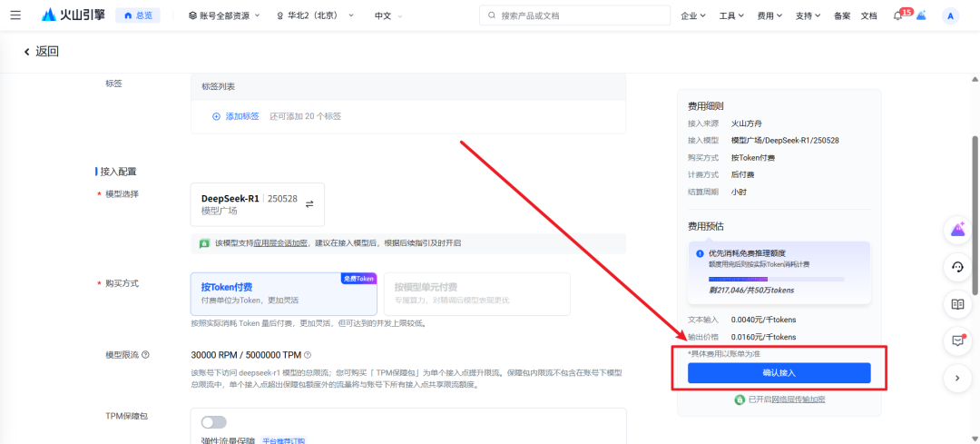Viewport: 980px width, 444px height.
Task: Click the green lock icon near encryption note
Action: 740,399
